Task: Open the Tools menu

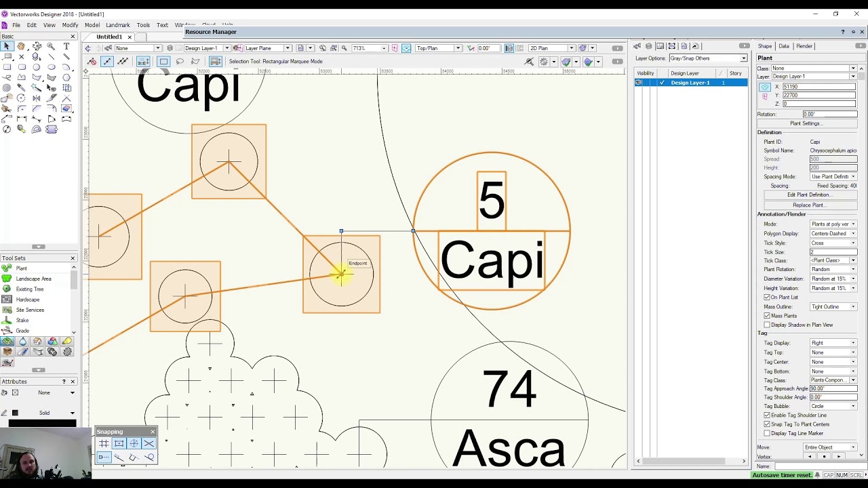Action: (x=143, y=25)
